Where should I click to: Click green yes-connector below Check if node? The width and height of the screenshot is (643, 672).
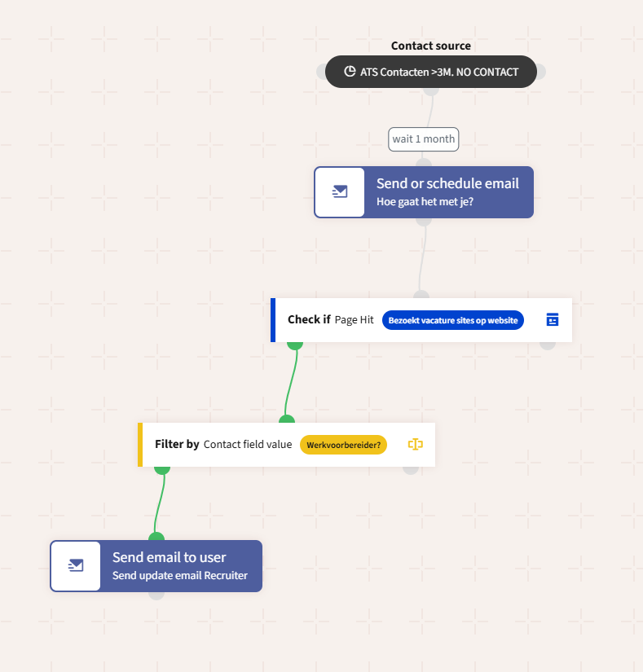[295, 344]
